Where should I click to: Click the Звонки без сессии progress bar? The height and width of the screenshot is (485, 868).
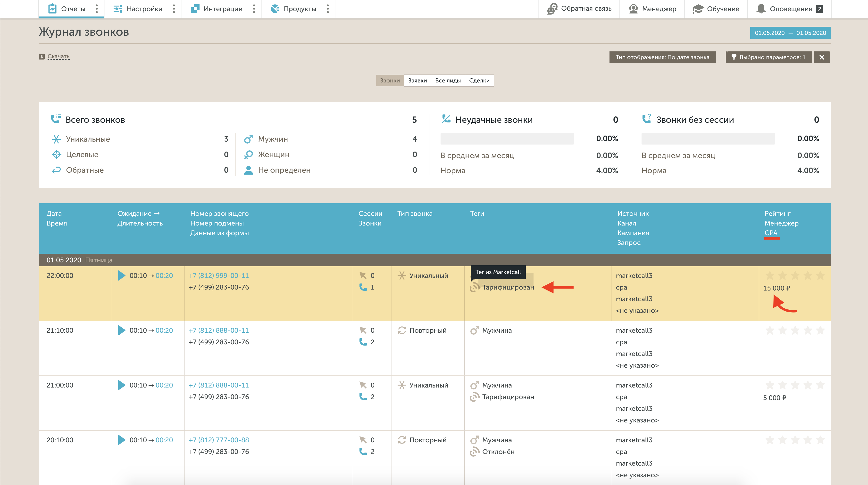pyautogui.click(x=708, y=138)
